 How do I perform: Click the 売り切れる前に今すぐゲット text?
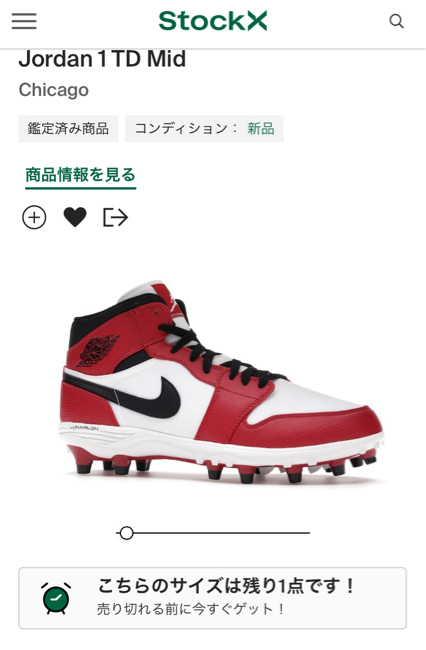[191, 609]
